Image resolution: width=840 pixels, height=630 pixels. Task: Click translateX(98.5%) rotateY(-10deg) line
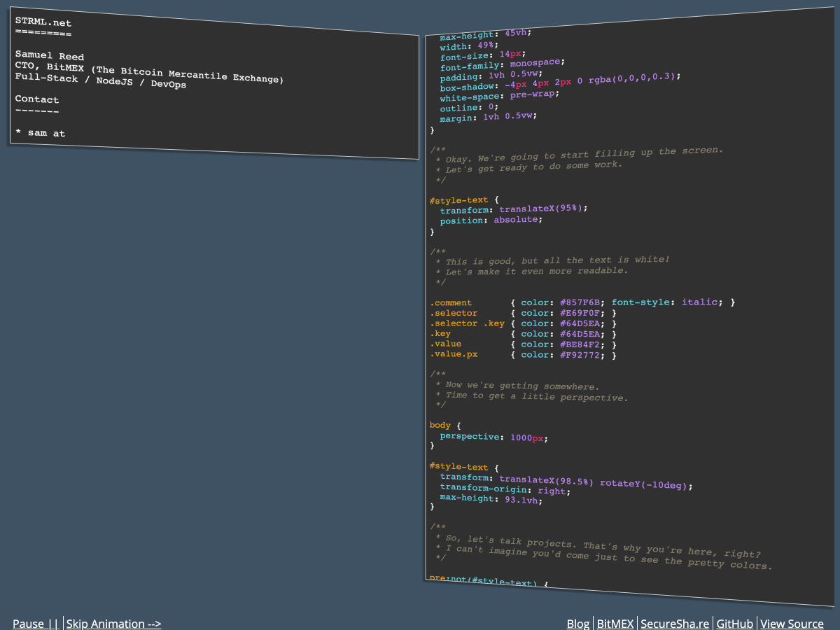tap(566, 482)
